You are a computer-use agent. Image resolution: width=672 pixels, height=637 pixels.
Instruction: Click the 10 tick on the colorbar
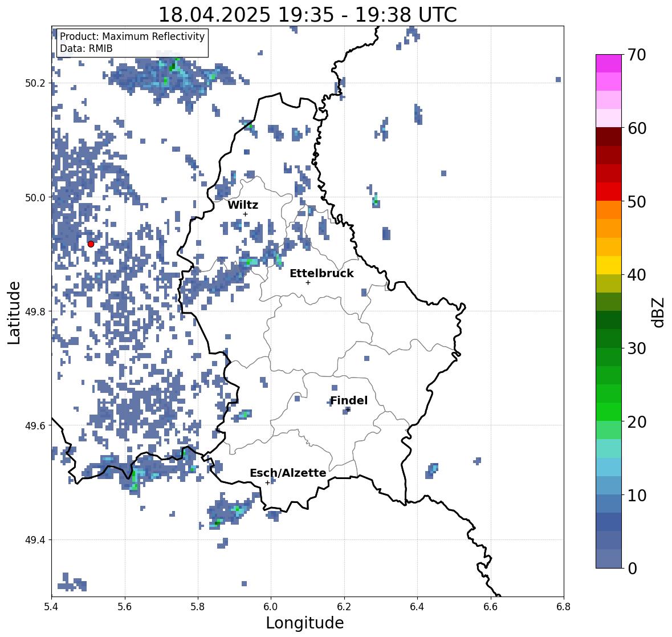[637, 495]
